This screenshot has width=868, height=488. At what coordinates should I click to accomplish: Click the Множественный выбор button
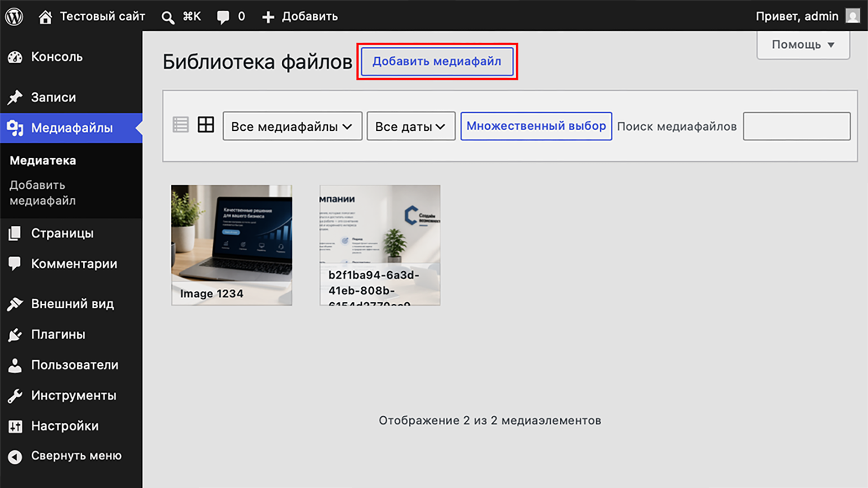[536, 126]
